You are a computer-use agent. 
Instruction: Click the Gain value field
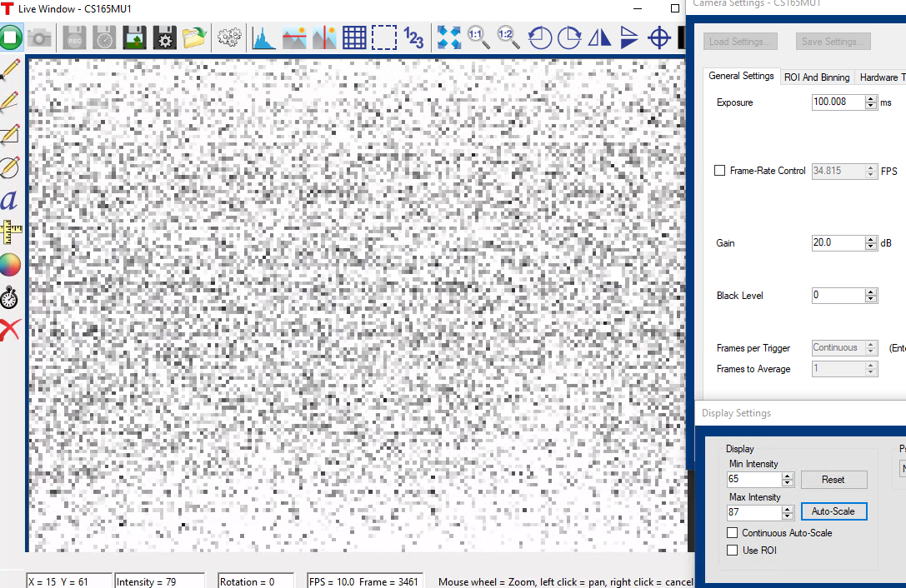[x=838, y=243]
